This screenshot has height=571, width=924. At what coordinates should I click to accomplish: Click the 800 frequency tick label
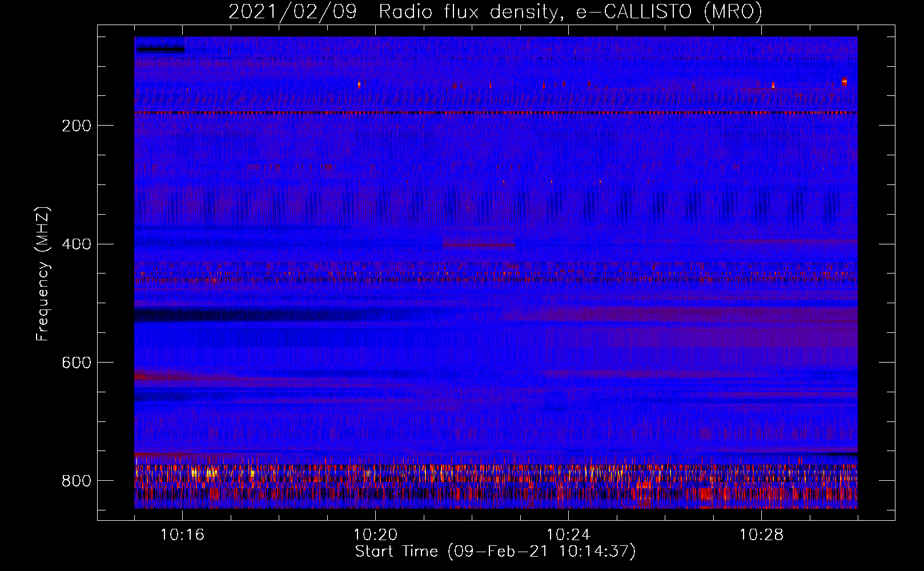(x=77, y=481)
